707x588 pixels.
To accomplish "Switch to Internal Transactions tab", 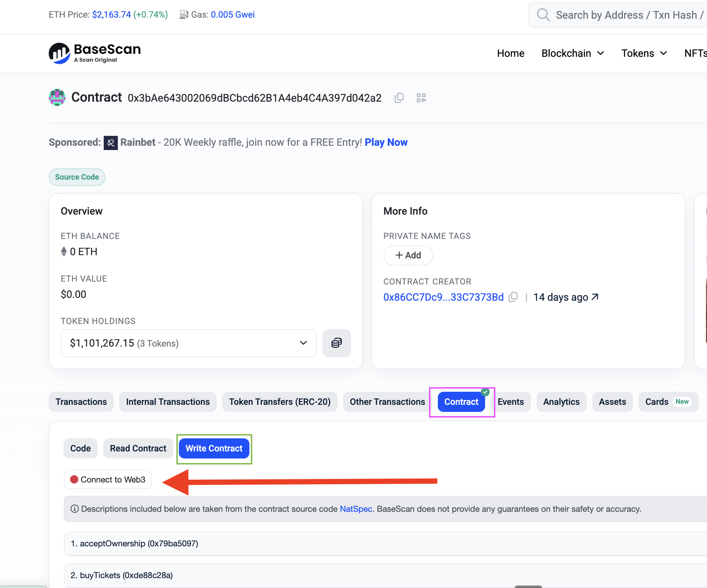I will click(x=168, y=402).
